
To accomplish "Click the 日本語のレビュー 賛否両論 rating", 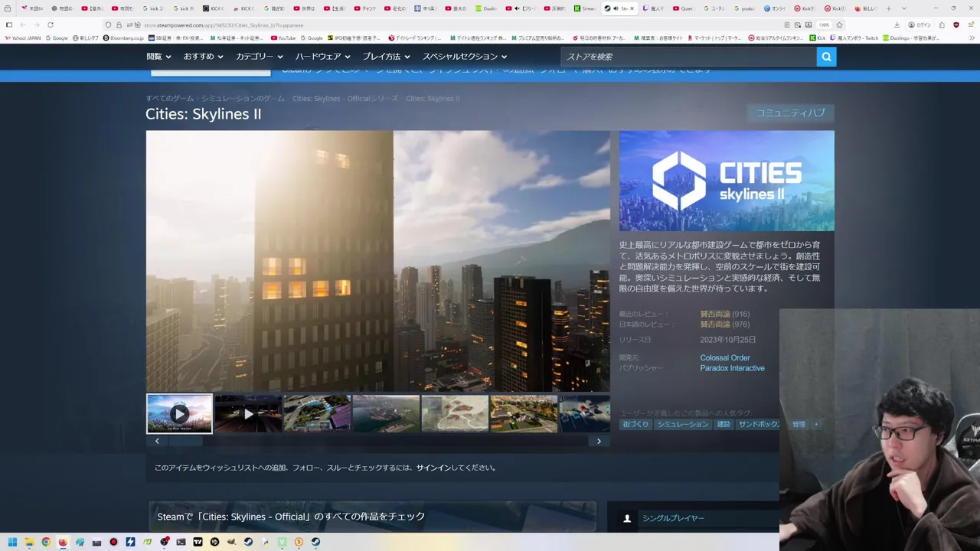I will point(715,324).
